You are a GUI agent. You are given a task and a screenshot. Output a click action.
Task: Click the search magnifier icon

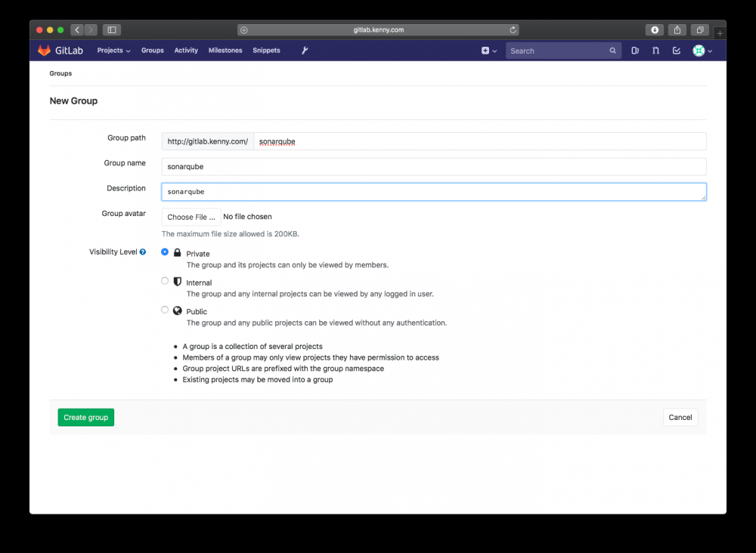[x=612, y=51]
